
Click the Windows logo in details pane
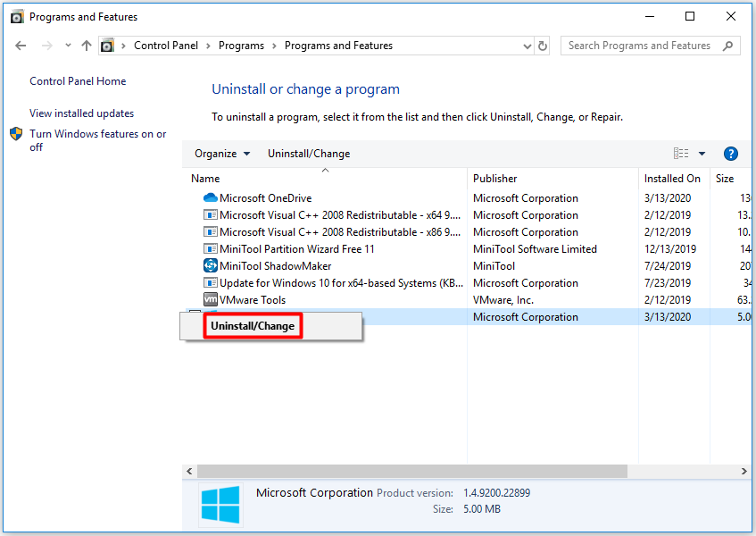(x=220, y=505)
